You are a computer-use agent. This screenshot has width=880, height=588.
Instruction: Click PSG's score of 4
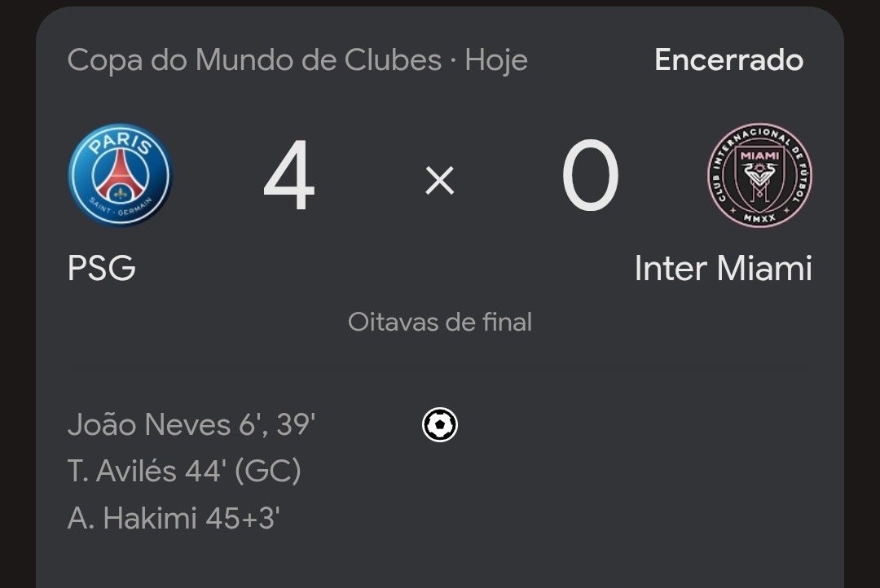click(x=289, y=175)
